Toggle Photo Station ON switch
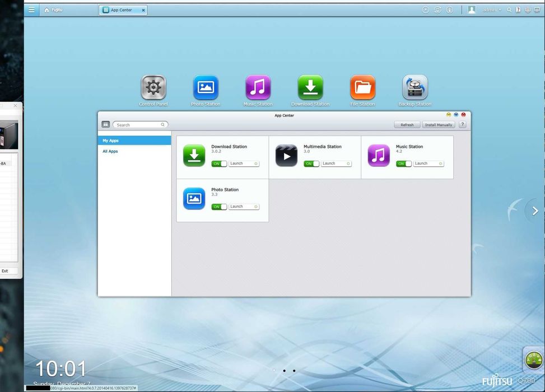 (219, 207)
